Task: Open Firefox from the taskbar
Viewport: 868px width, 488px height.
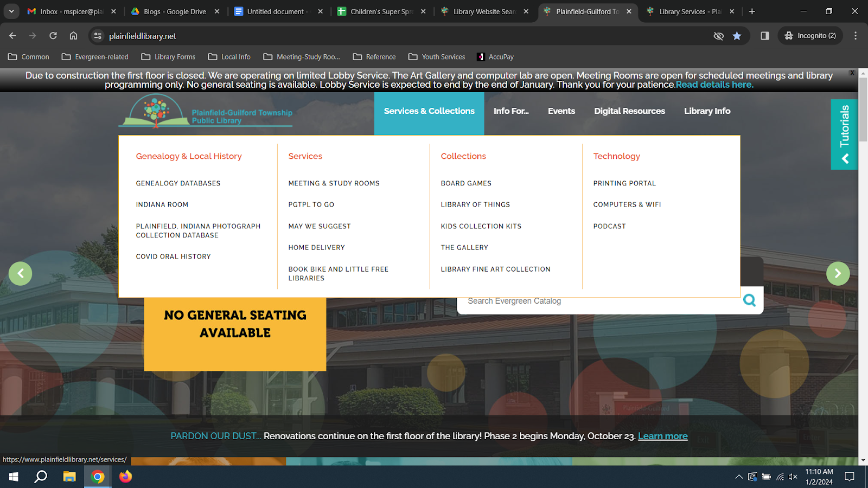Action: pos(126,477)
